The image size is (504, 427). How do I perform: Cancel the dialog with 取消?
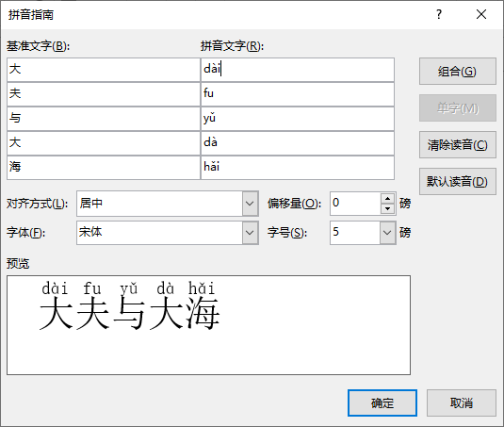(462, 402)
